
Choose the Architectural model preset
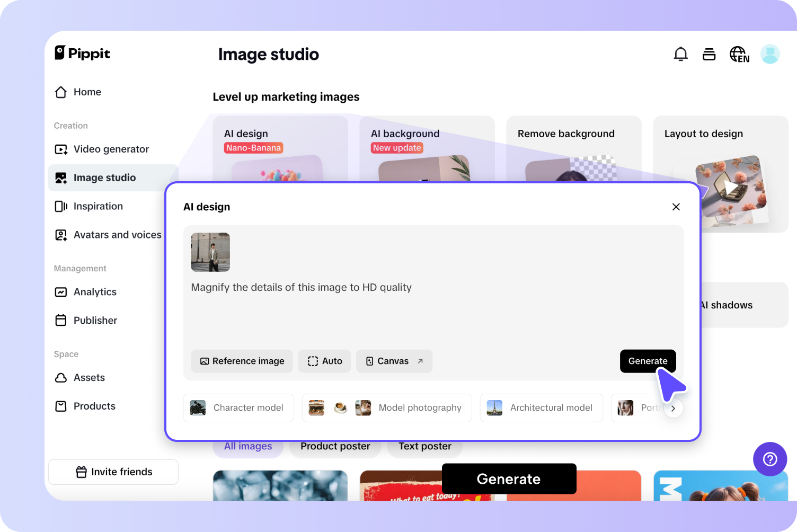[542, 408]
